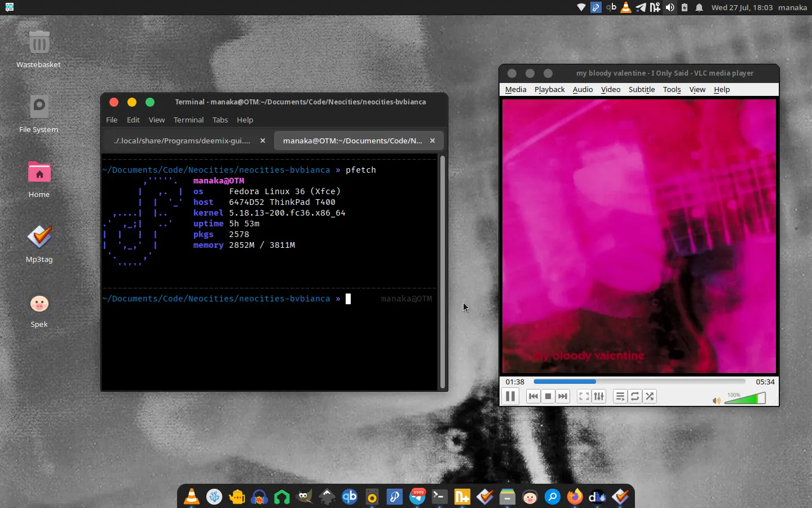Open the terminal icon in the dock
Viewport: 812px width, 508px height.
(439, 497)
